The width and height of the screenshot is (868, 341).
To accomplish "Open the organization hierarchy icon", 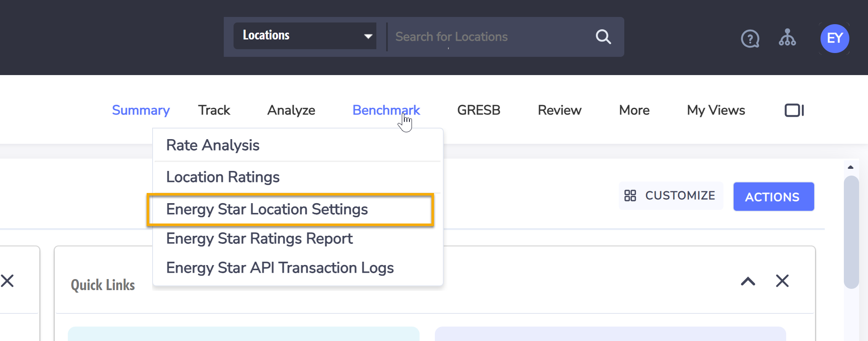I will [787, 37].
